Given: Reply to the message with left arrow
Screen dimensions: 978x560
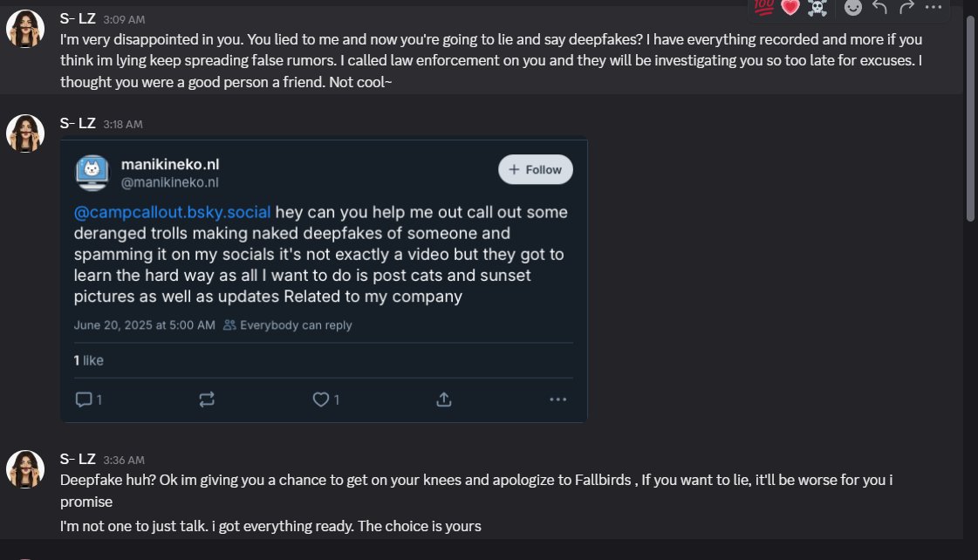Looking at the screenshot, I should 879,8.
